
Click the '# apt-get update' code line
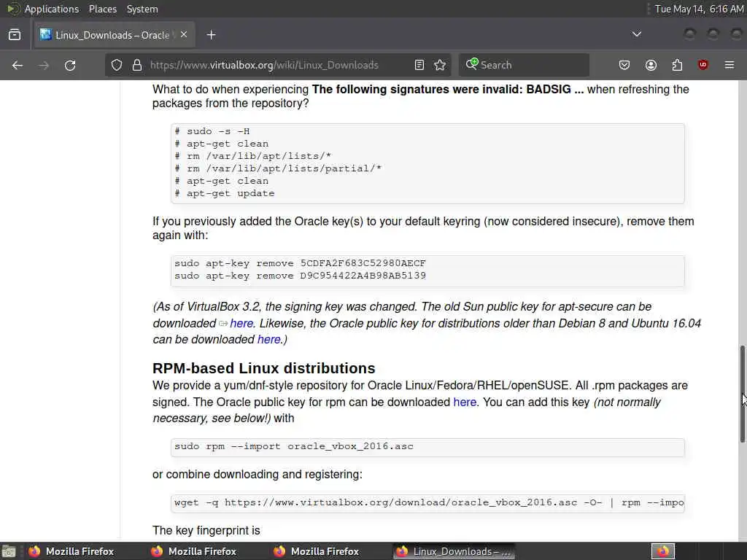click(225, 193)
